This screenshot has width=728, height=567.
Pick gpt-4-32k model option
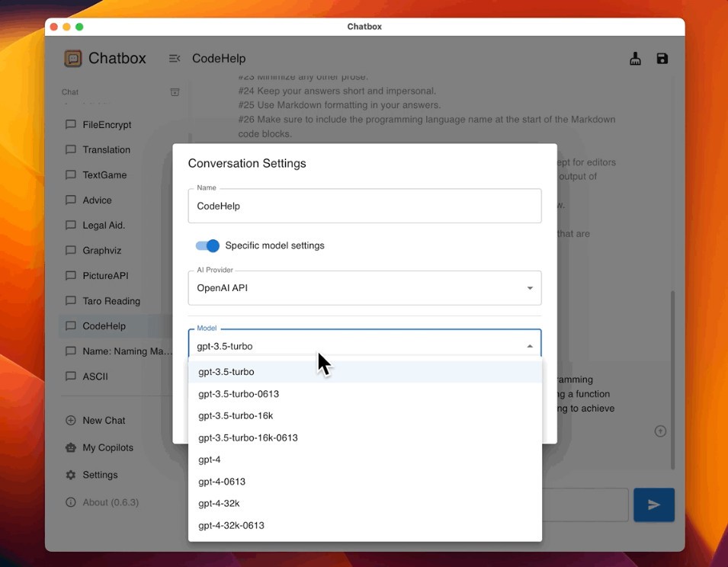coord(365,504)
